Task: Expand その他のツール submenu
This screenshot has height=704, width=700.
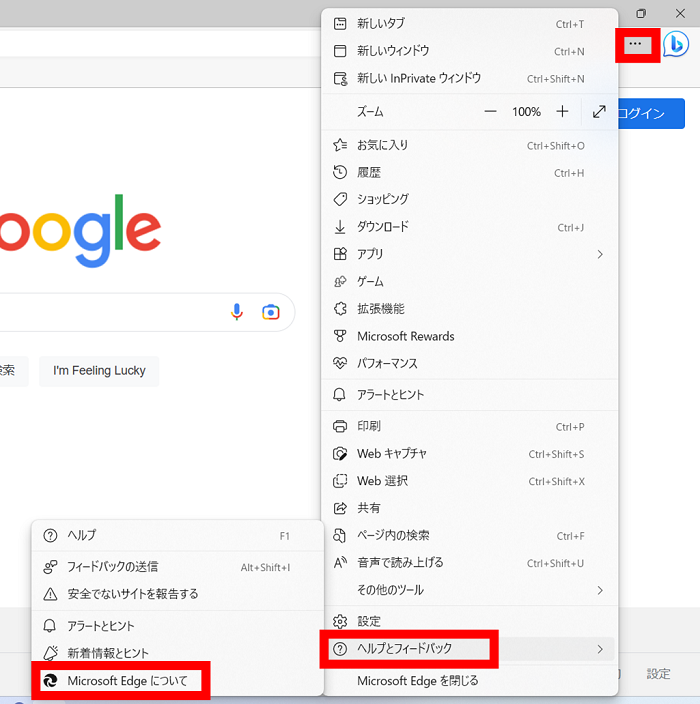Action: (x=470, y=590)
